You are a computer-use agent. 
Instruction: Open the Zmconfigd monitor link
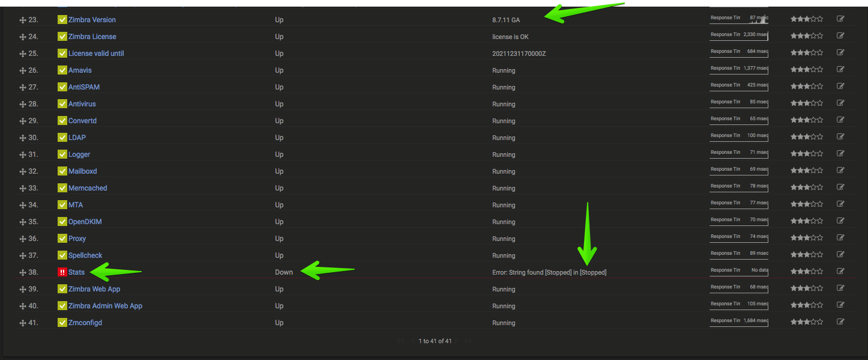click(85, 323)
